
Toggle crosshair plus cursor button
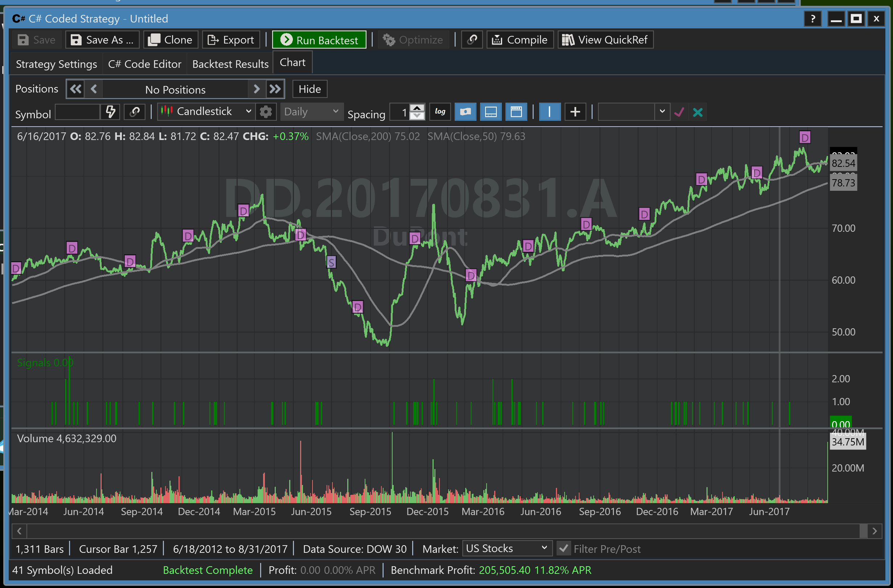click(x=575, y=112)
